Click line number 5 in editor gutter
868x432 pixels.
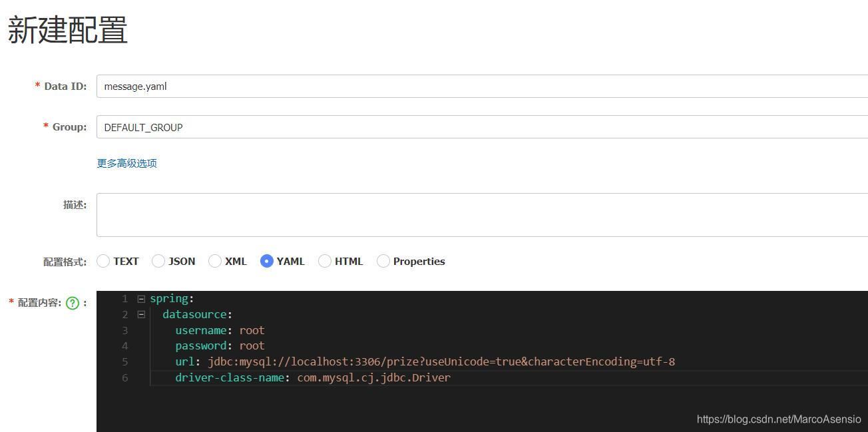124,361
